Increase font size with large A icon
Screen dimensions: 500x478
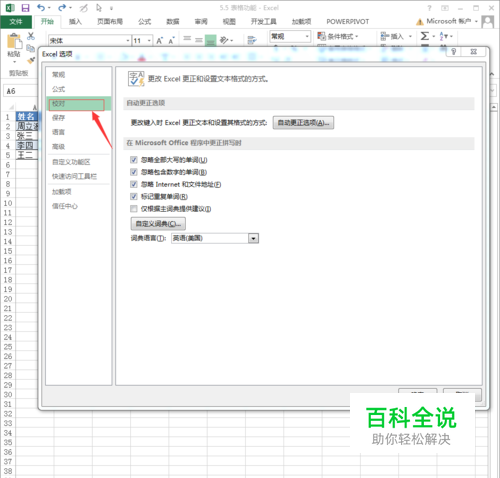point(160,41)
